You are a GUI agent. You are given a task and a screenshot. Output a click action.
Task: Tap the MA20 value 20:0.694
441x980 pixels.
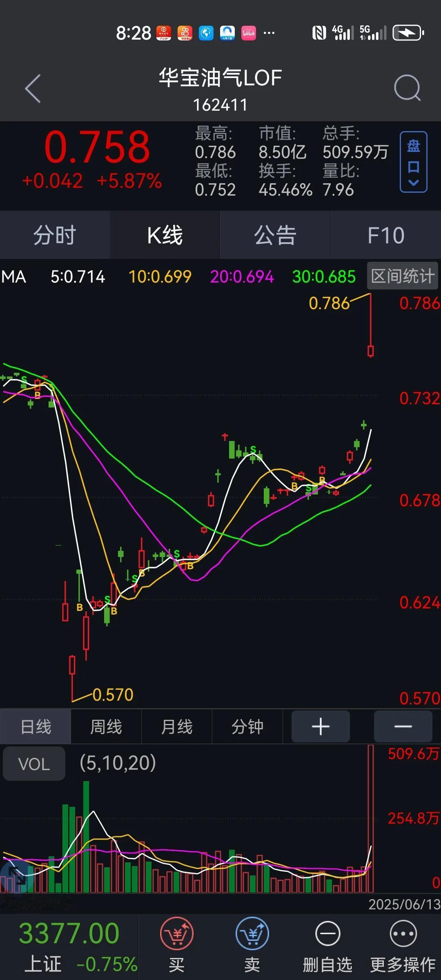point(242,277)
